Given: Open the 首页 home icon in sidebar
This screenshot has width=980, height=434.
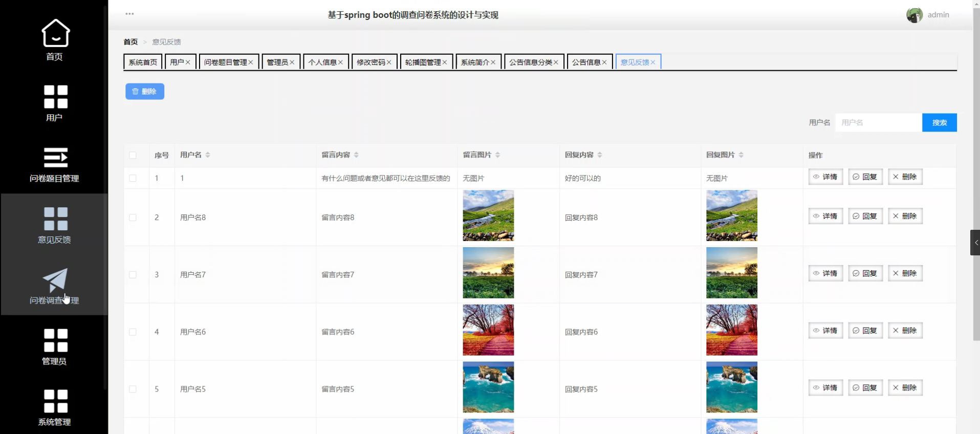Looking at the screenshot, I should pos(55,33).
